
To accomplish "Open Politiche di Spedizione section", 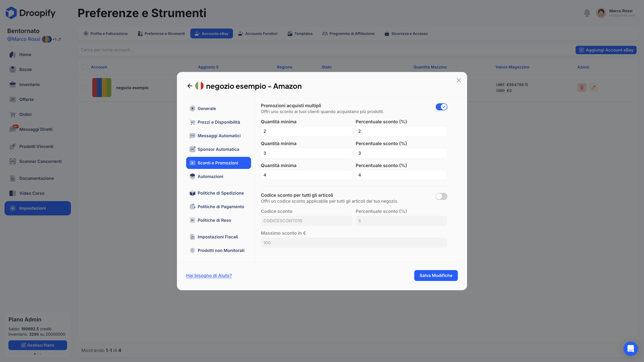I will 220,193.
